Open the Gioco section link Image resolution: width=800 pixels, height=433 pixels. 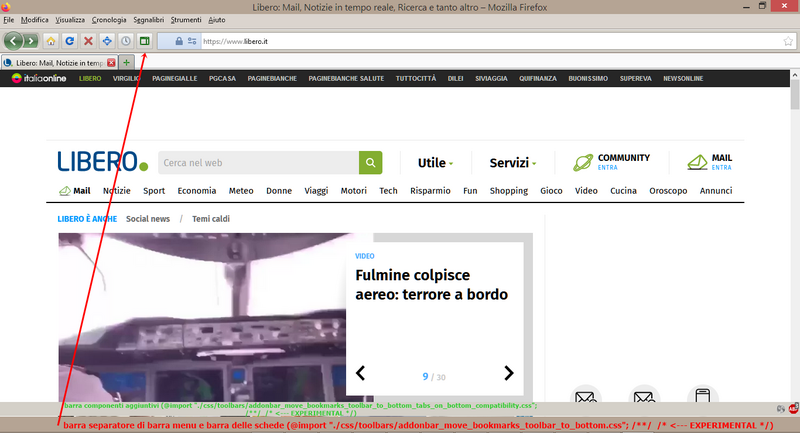(x=551, y=191)
